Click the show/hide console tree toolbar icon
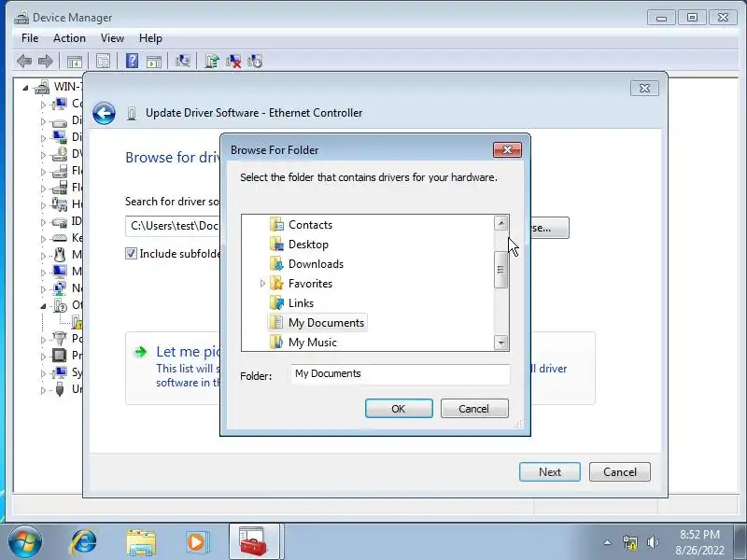Image resolution: width=747 pixels, height=560 pixels. pyautogui.click(x=75, y=62)
